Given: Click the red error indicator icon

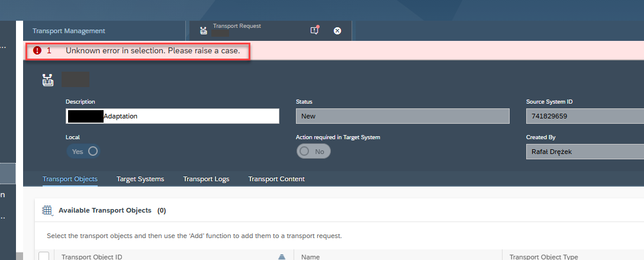Looking at the screenshot, I should tap(37, 51).
